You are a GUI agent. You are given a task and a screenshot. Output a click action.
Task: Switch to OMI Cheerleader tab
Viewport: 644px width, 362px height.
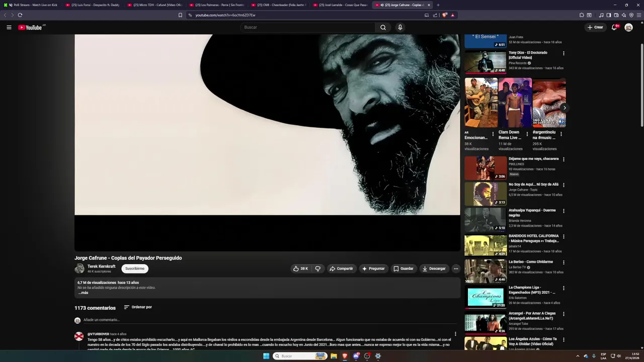point(278,5)
